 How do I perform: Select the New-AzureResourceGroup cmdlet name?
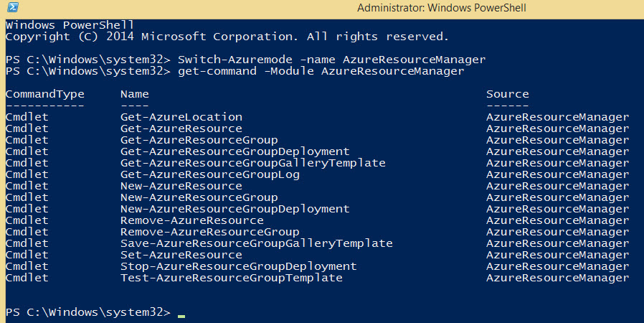[x=199, y=197]
